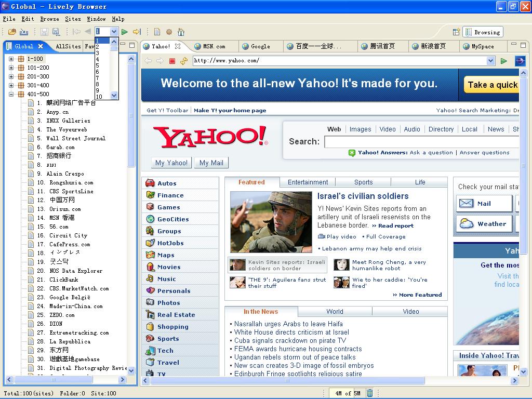This screenshot has width=532, height=399.
Task: Click the sites tree vertical scrollbar thumb
Action: pyautogui.click(x=131, y=115)
